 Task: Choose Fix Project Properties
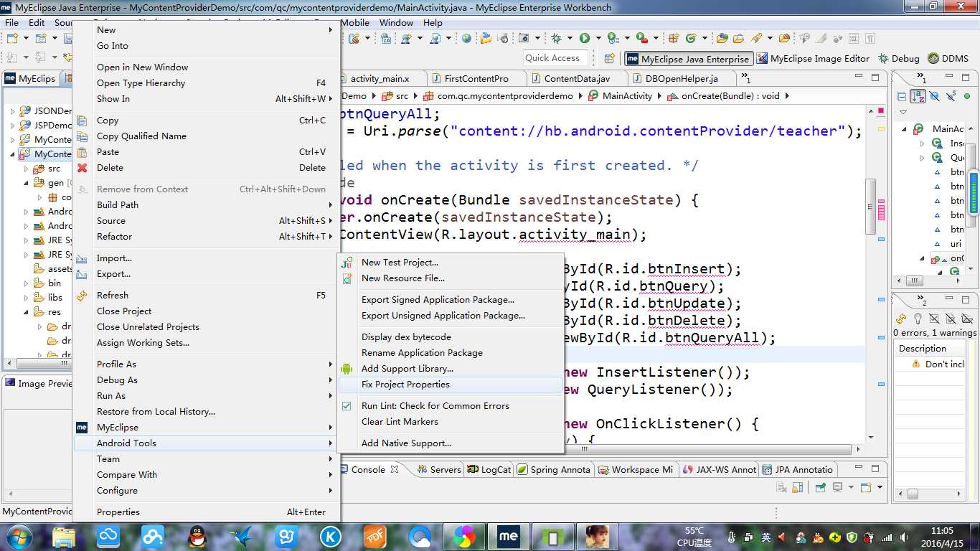pyautogui.click(x=451, y=385)
